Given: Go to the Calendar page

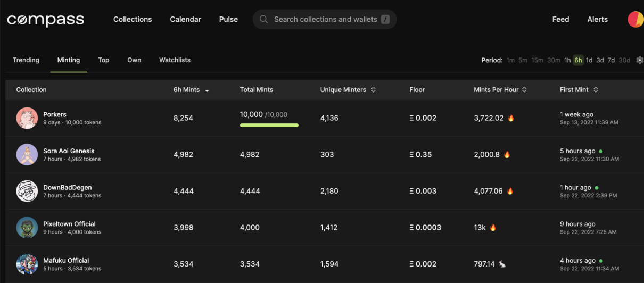Looking at the screenshot, I should [185, 19].
